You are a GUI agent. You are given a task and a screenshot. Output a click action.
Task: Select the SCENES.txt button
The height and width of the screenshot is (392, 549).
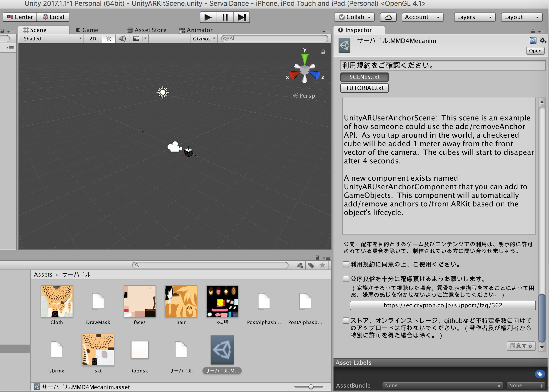(365, 77)
